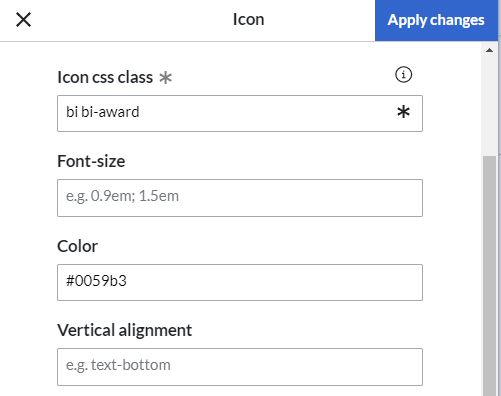Focus the Color input field
501x396 pixels.
click(240, 282)
